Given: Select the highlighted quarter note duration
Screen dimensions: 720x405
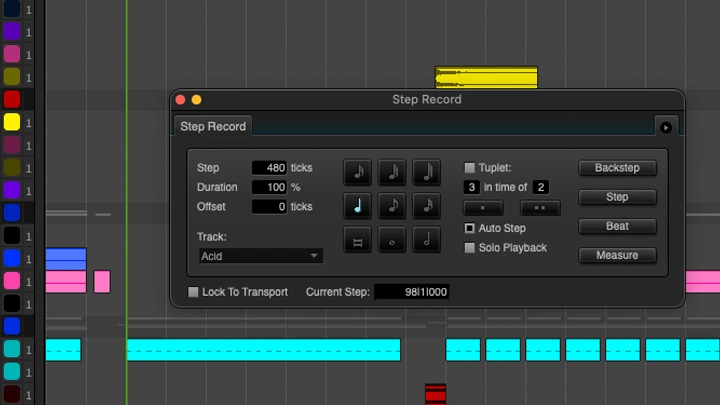Looking at the screenshot, I should 357,205.
